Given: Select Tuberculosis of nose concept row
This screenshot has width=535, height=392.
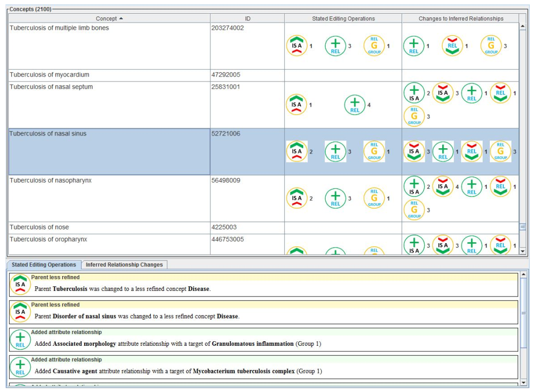Looking at the screenshot, I should [109, 227].
